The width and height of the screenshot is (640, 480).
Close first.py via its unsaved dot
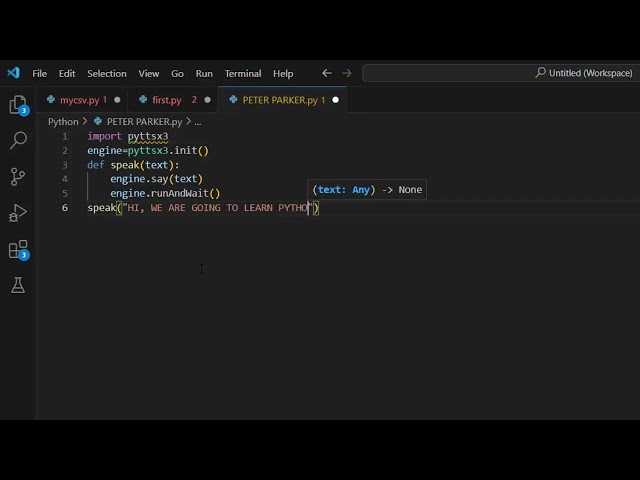(207, 100)
